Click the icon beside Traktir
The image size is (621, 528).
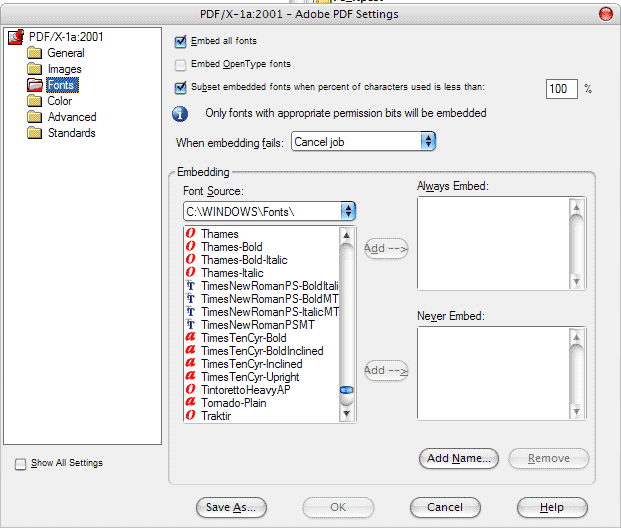(190, 415)
